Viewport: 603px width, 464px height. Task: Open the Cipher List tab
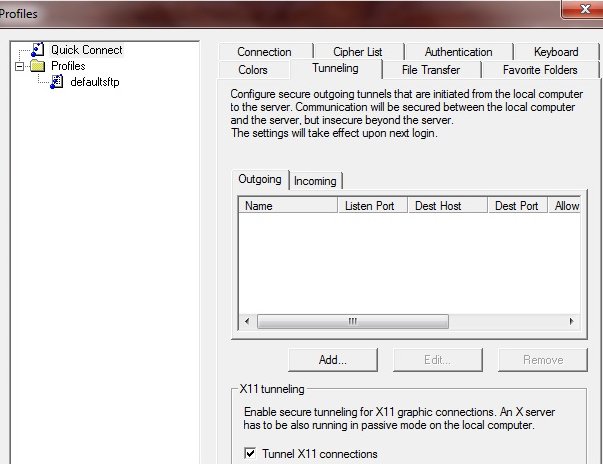coord(358,52)
